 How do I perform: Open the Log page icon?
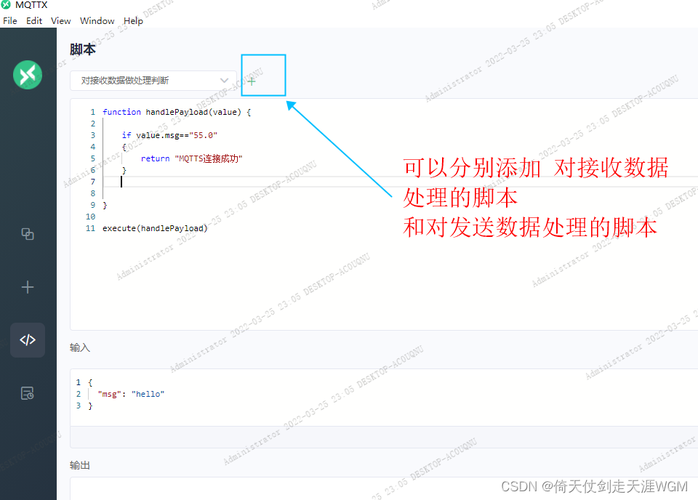[28, 393]
